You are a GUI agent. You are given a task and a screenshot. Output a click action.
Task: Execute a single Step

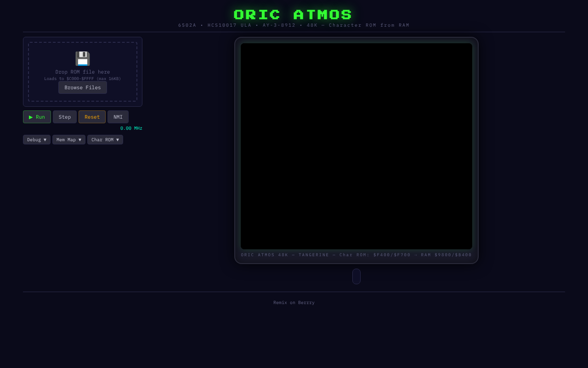[65, 117]
